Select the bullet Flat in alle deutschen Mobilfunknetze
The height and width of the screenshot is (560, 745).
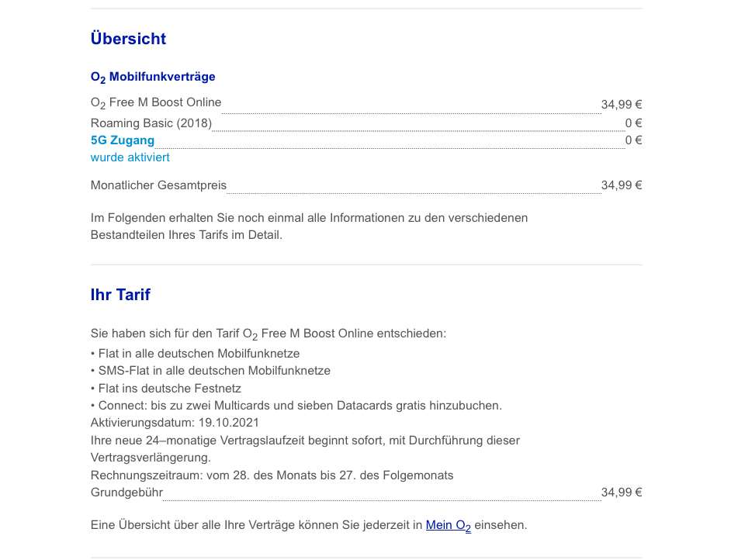click(x=196, y=354)
